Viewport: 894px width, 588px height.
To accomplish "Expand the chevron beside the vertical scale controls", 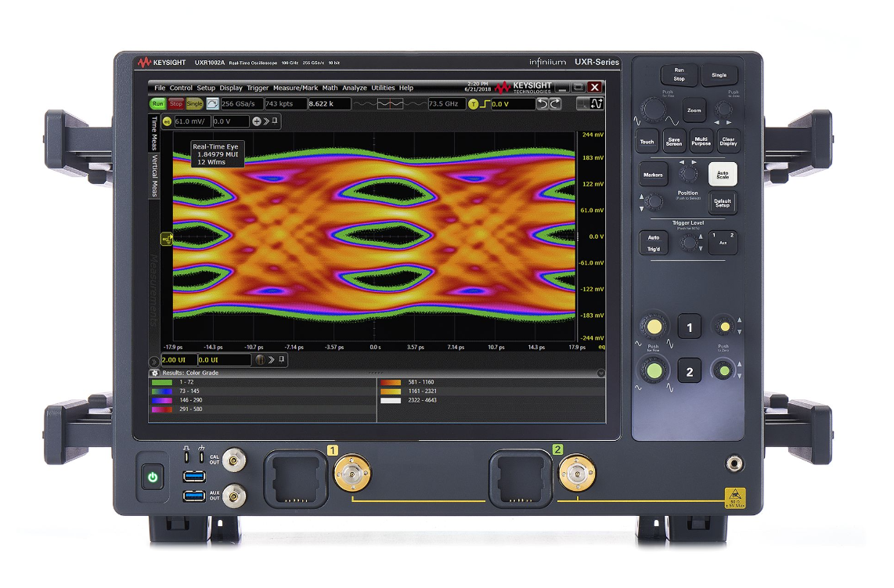I will coord(265,121).
